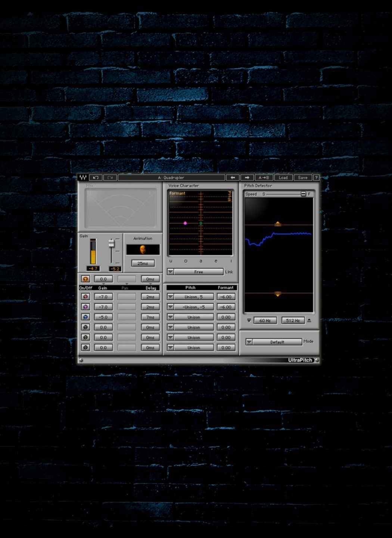Click the sixth voice's 0ms delay field

coord(150,347)
